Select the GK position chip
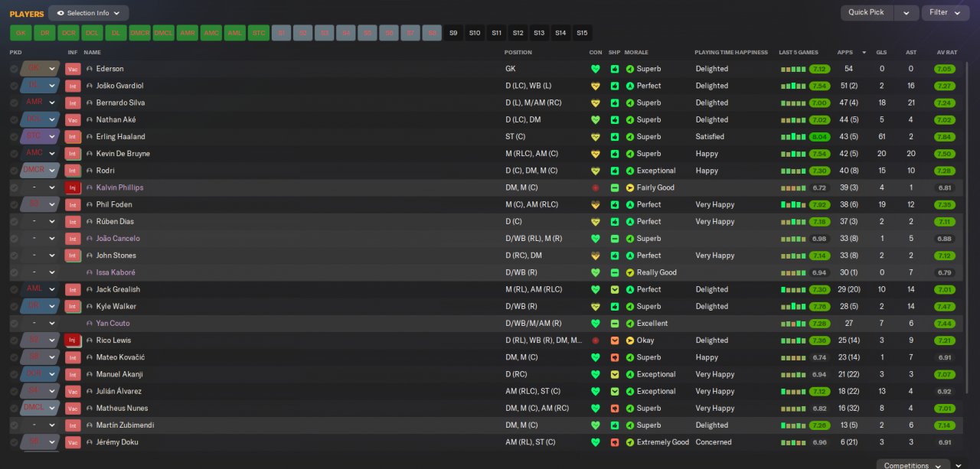The width and height of the screenshot is (980, 469). [x=21, y=33]
